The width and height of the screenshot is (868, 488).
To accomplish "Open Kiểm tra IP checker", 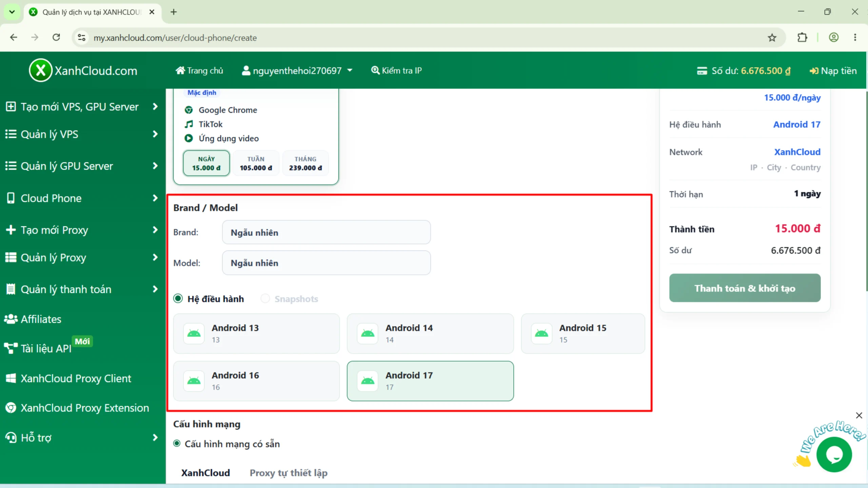I will point(396,70).
